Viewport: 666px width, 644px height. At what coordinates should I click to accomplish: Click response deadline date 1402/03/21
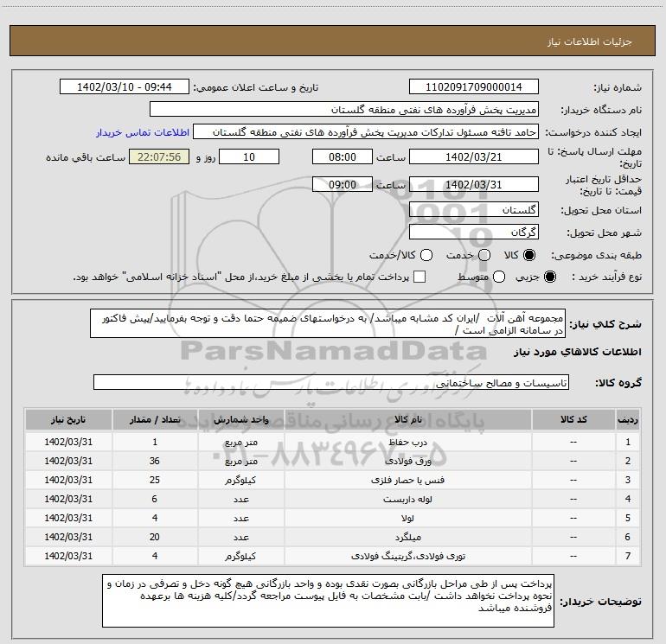[x=474, y=156]
